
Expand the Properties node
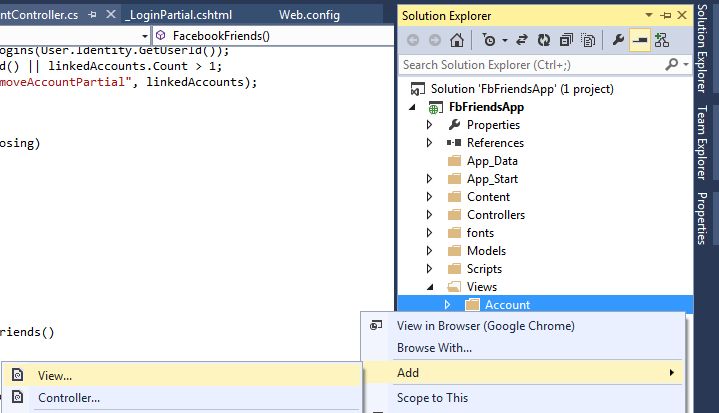tap(429, 125)
